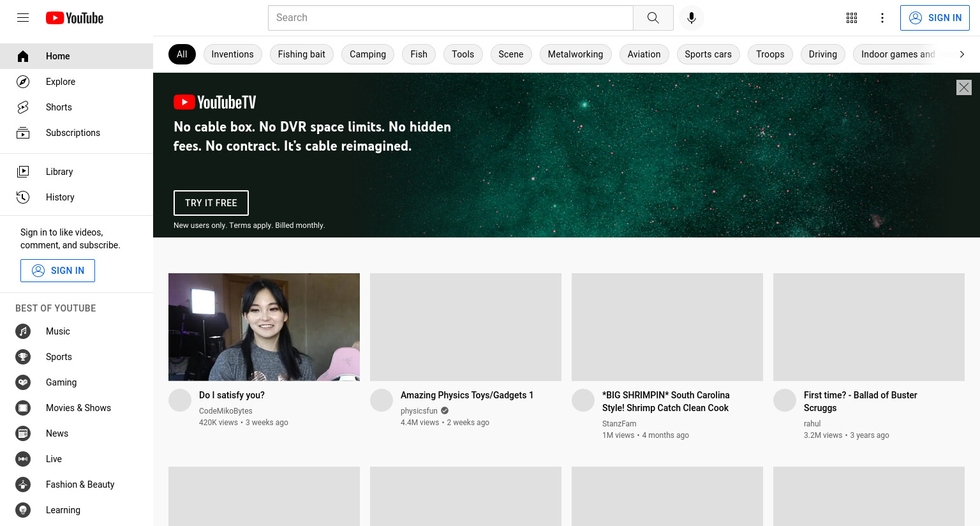
Task: Open Explore from the sidebar label
Action: [x=61, y=82]
